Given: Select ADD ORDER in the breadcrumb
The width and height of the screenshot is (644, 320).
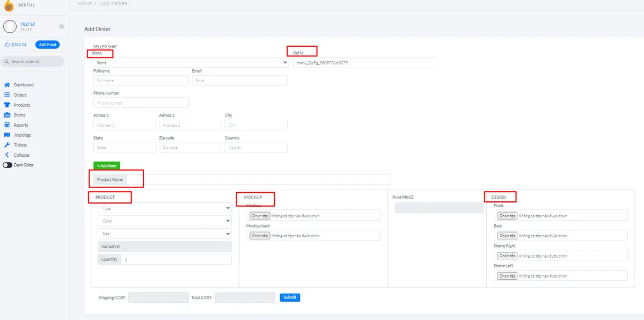Looking at the screenshot, I should (113, 3).
